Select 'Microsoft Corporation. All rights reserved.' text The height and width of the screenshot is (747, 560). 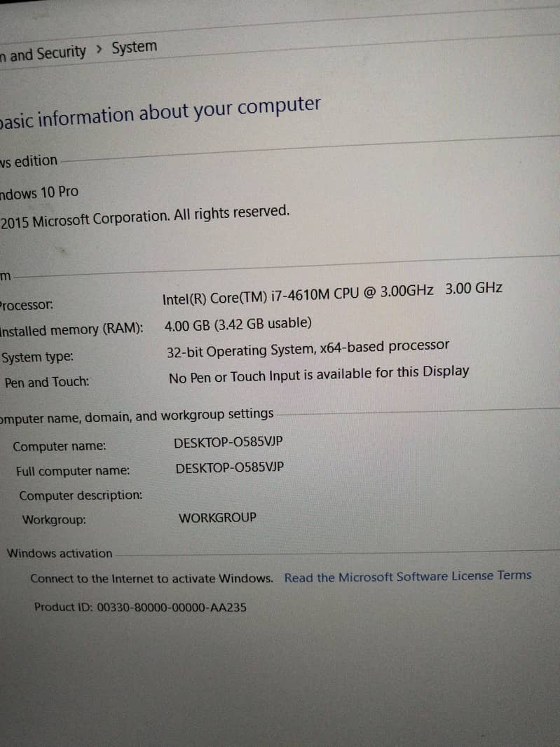161,217
